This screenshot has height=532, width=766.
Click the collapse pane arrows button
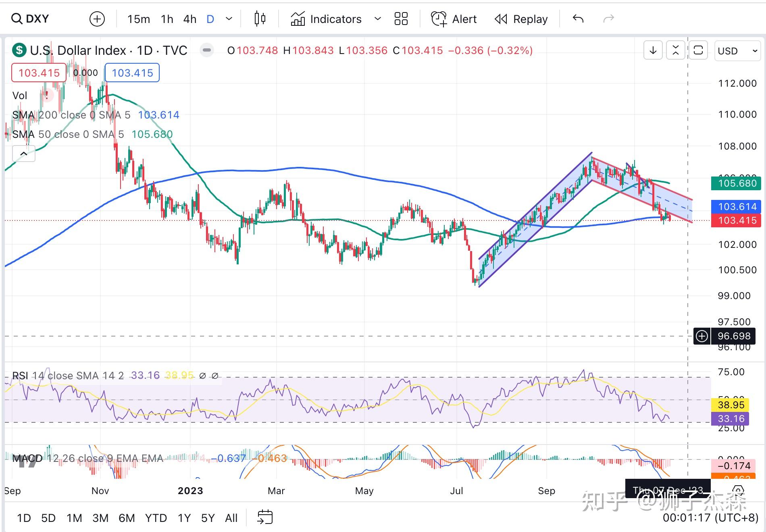pyautogui.click(x=676, y=50)
